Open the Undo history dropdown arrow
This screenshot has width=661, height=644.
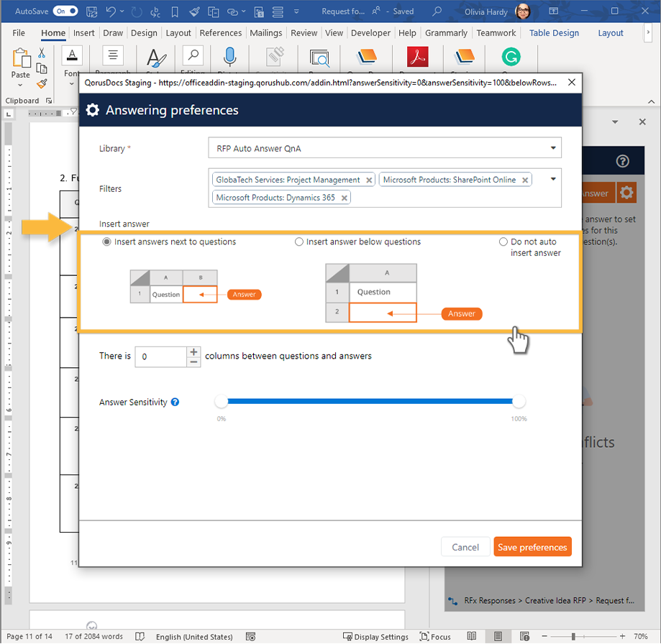click(x=122, y=11)
